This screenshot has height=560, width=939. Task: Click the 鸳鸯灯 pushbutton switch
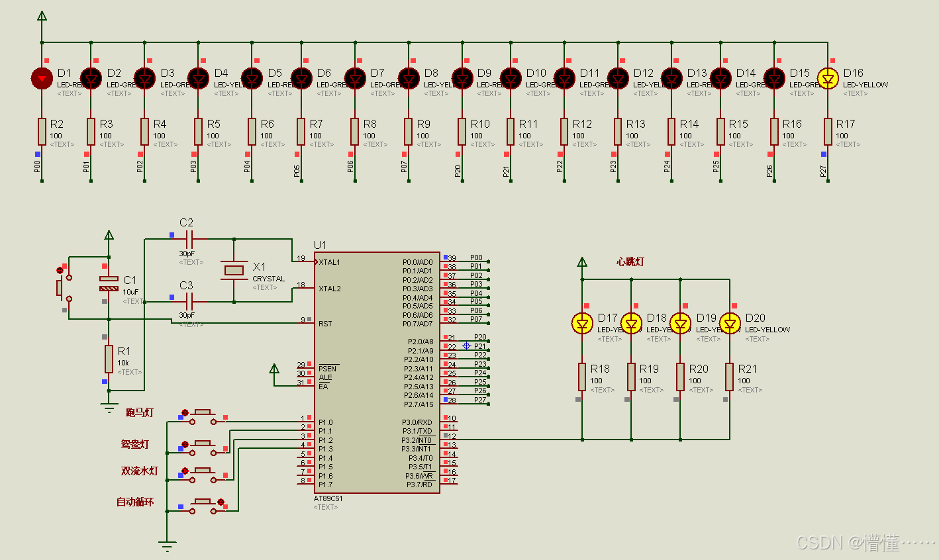tap(203, 447)
